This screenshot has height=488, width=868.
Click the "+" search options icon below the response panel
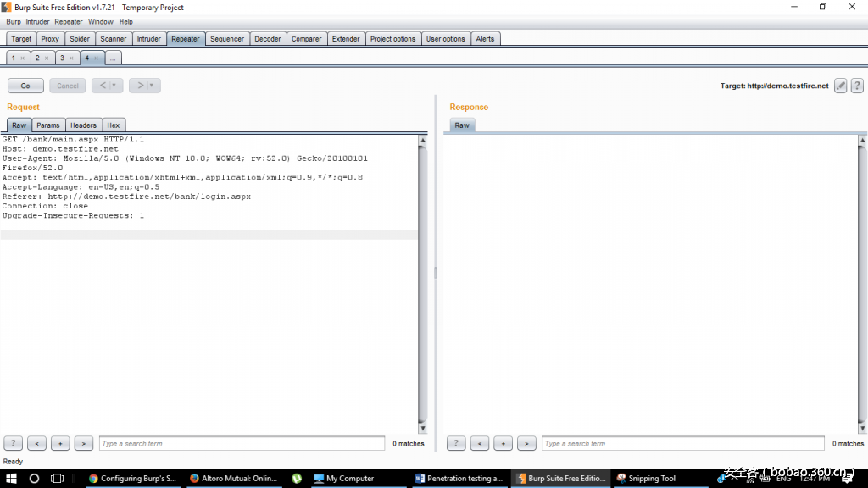coord(503,442)
